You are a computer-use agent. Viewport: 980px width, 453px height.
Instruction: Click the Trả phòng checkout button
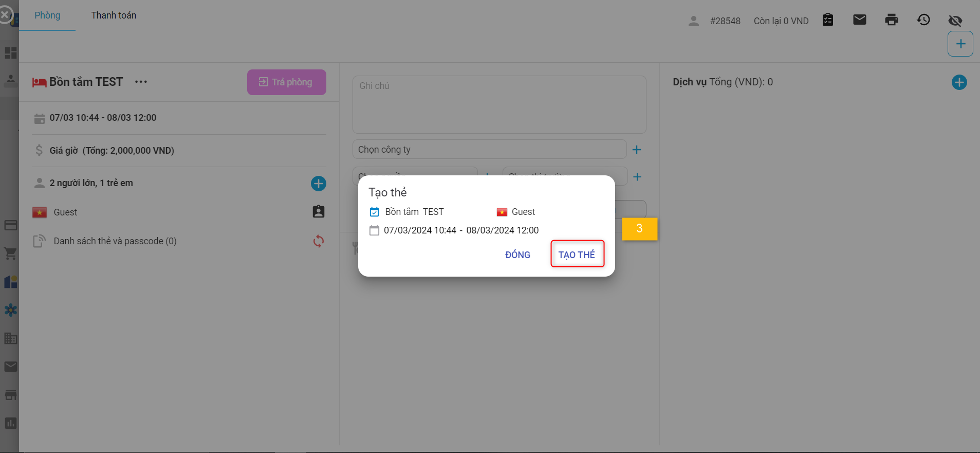[286, 82]
